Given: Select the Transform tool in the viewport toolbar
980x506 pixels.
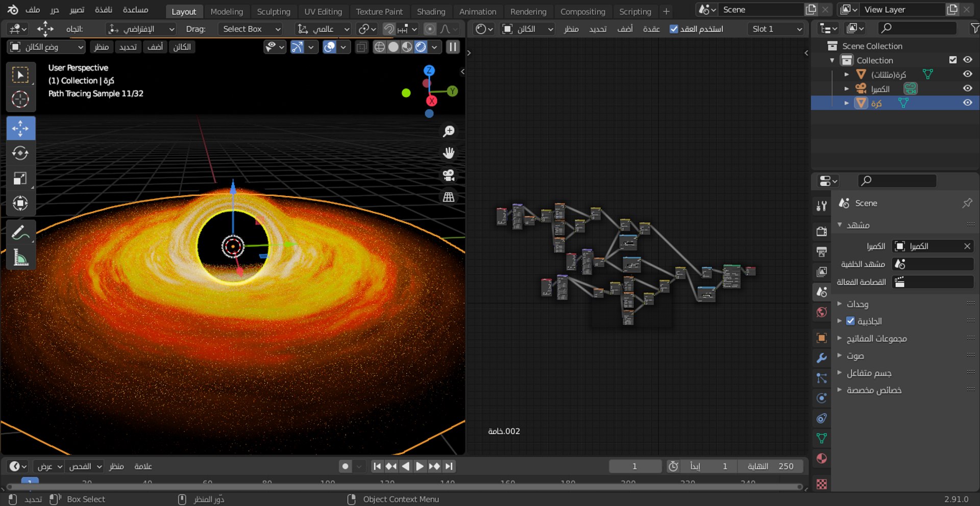Looking at the screenshot, I should click(20, 203).
